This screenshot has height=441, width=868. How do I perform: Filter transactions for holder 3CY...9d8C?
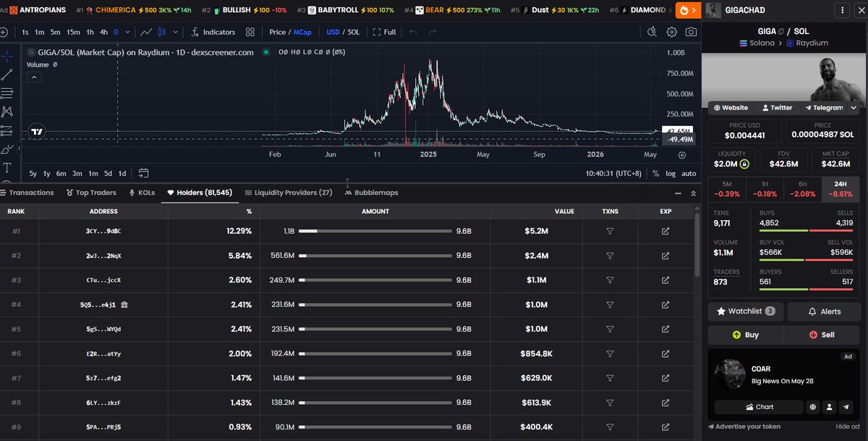click(610, 231)
